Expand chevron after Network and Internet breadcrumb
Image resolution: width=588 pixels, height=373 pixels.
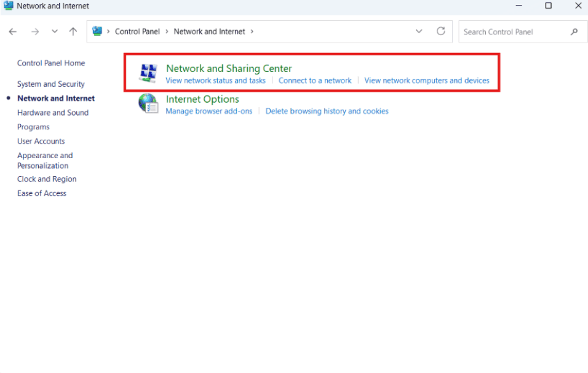pos(252,31)
